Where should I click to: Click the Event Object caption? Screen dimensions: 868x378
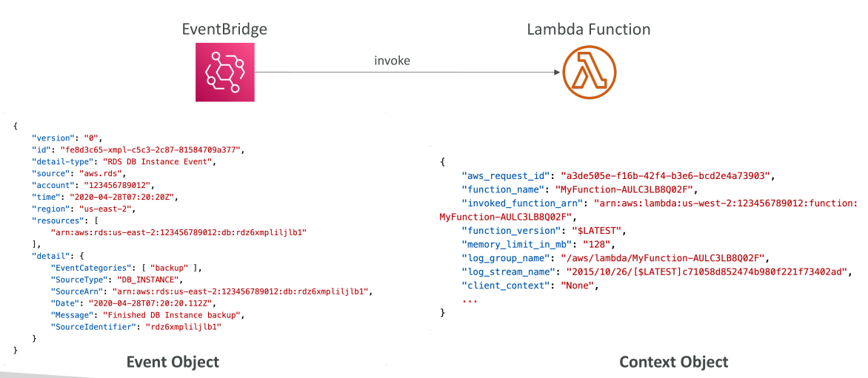[x=173, y=362]
